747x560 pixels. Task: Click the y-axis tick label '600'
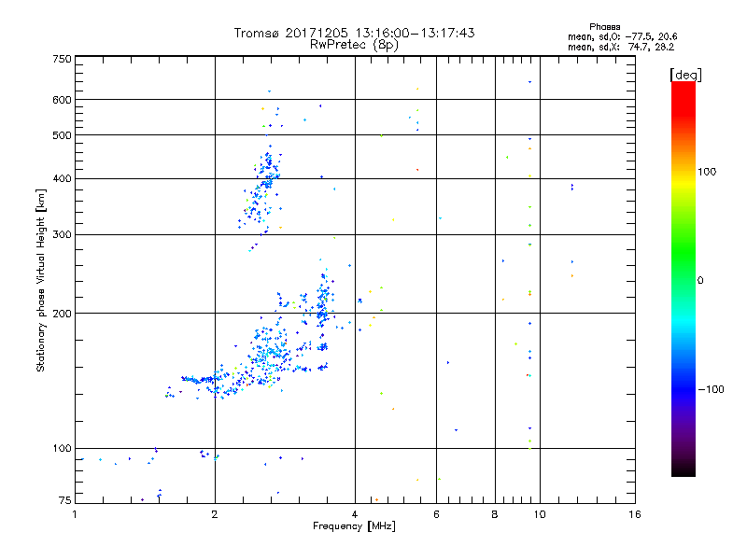point(62,100)
